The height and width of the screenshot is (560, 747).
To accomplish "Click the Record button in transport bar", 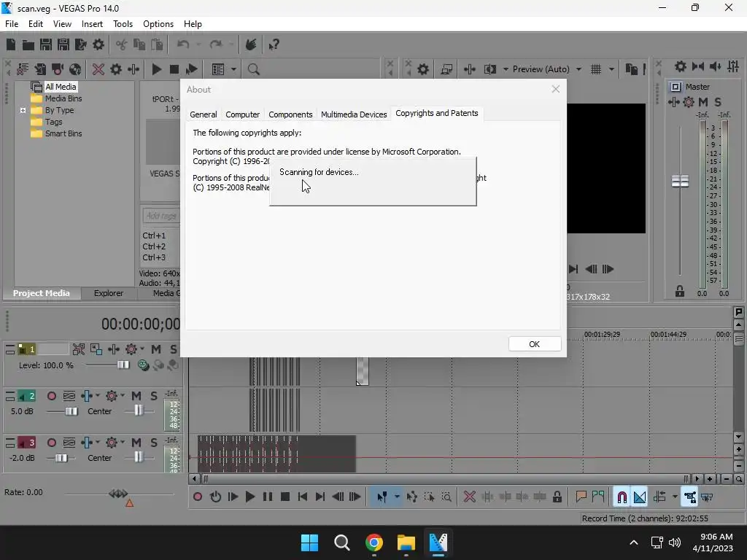I will tap(198, 497).
